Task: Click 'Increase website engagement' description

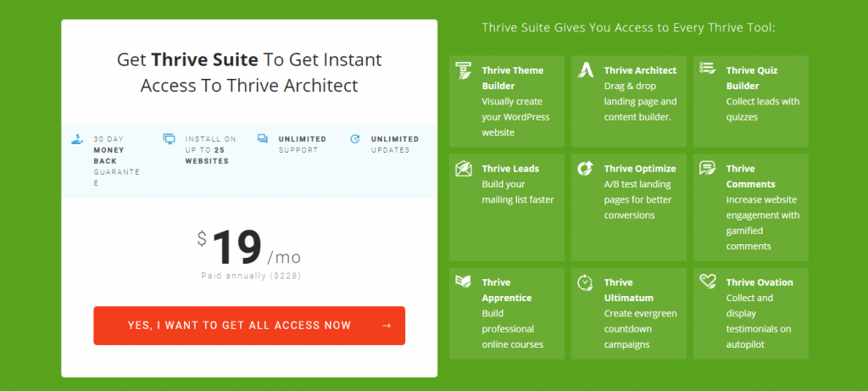Action: point(763,222)
